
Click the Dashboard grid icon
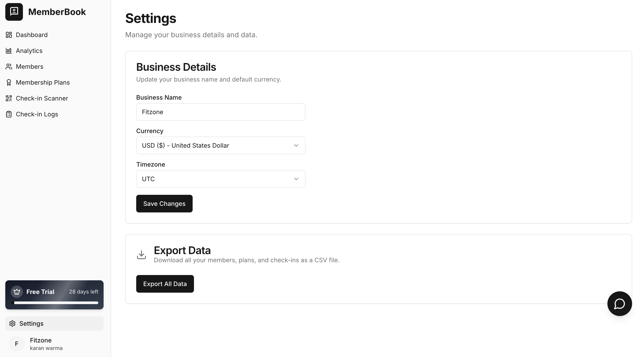[x=9, y=35]
